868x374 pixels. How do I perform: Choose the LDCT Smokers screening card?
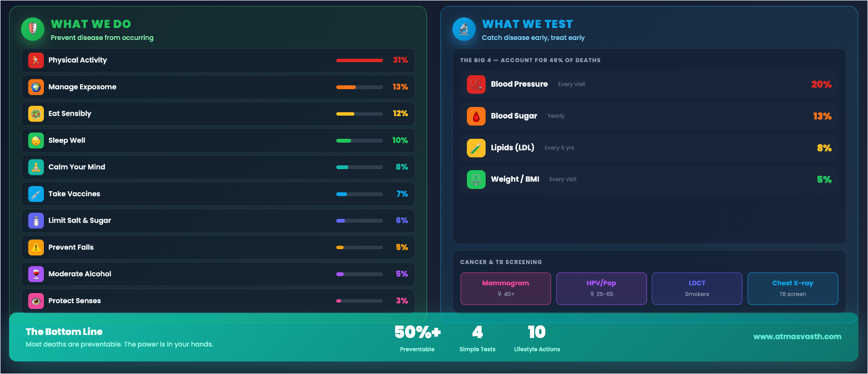(x=697, y=288)
